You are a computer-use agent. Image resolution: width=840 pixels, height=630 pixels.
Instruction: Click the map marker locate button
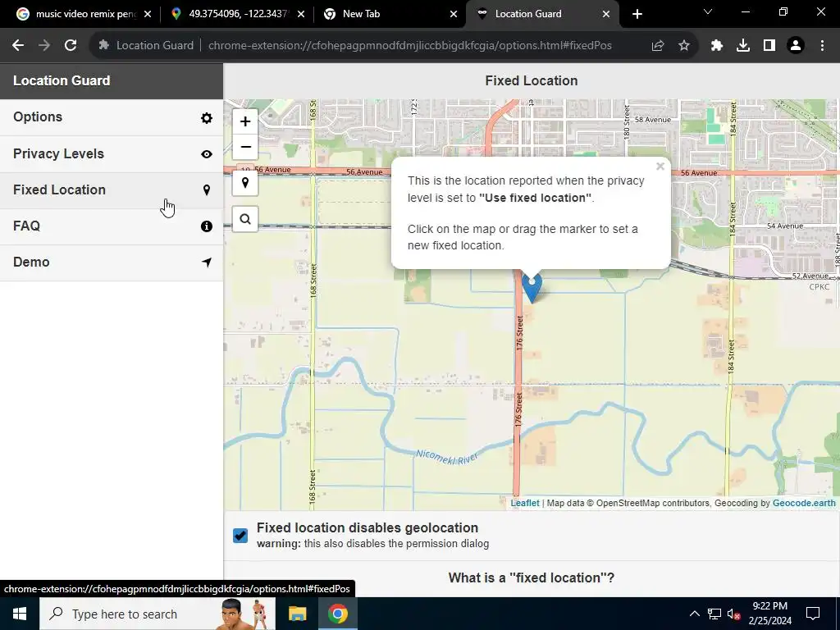coord(244,183)
